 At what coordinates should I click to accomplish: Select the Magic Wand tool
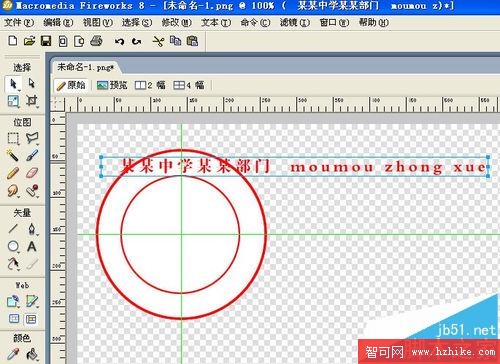pos(13,155)
